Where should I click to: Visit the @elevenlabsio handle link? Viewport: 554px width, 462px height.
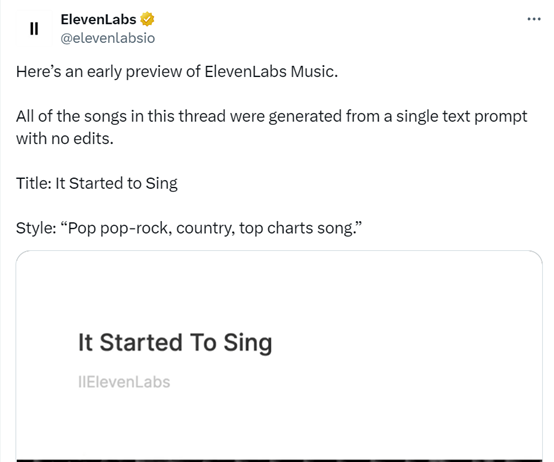pyautogui.click(x=108, y=38)
